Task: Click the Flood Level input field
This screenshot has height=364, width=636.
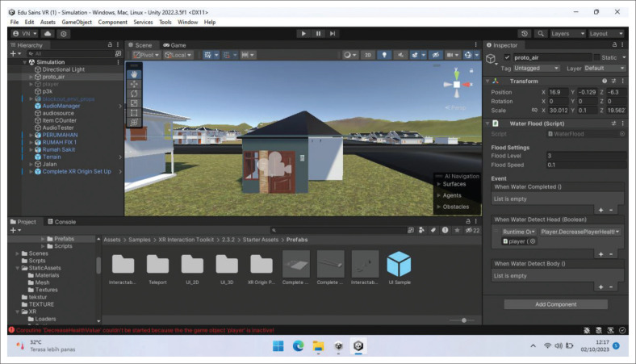Action: [584, 156]
